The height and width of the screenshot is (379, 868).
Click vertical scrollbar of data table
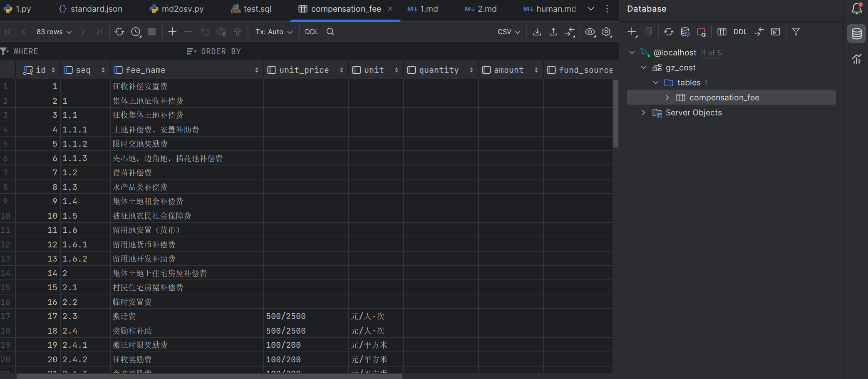[x=616, y=113]
